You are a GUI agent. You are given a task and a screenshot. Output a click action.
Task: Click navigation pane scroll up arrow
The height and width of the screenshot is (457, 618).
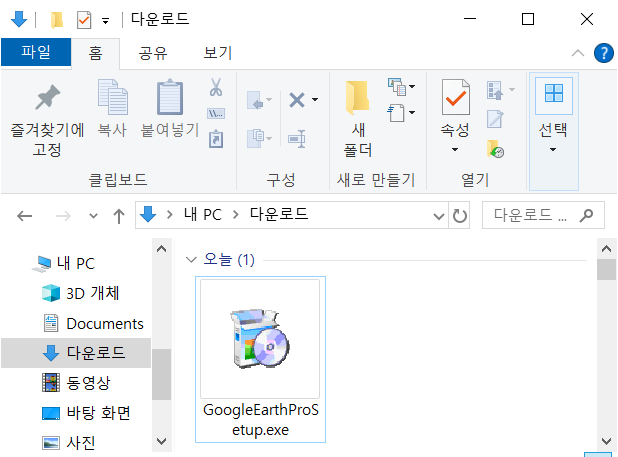pos(162,249)
